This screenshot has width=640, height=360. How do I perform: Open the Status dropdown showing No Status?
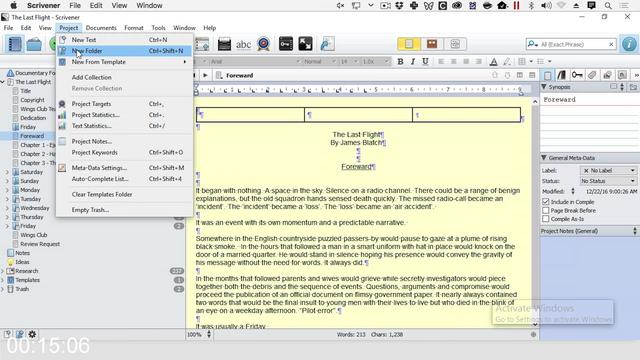pos(608,181)
